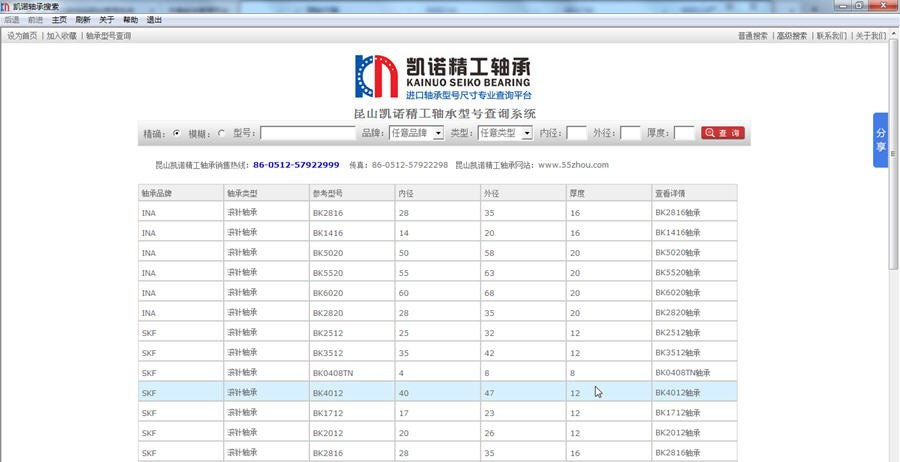Click the 加入收藏 add to favorites link
This screenshot has width=900, height=462.
(x=61, y=36)
